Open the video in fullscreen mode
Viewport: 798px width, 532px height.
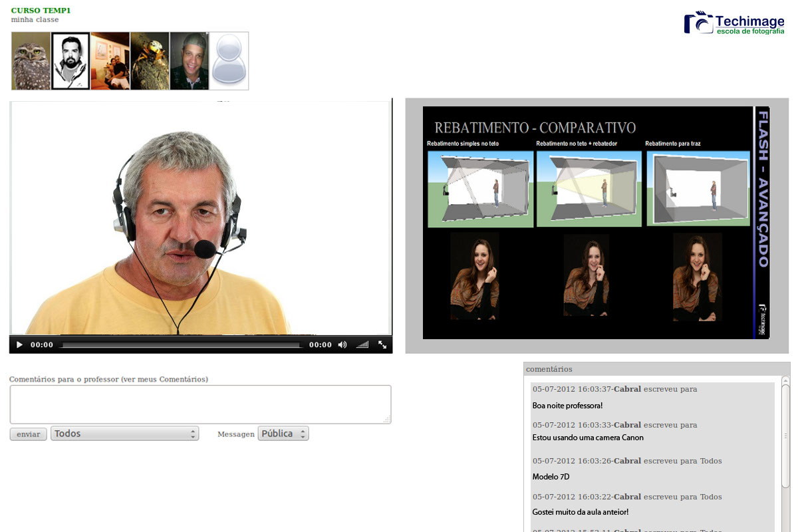point(382,345)
